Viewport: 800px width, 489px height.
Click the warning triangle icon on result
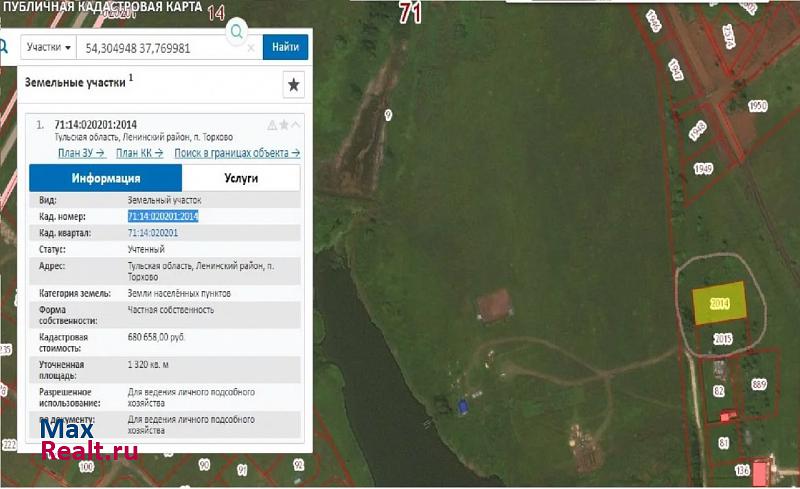tap(272, 125)
